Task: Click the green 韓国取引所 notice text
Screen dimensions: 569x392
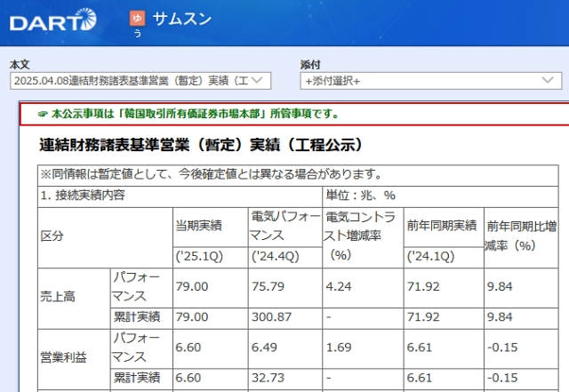Action: point(195,115)
